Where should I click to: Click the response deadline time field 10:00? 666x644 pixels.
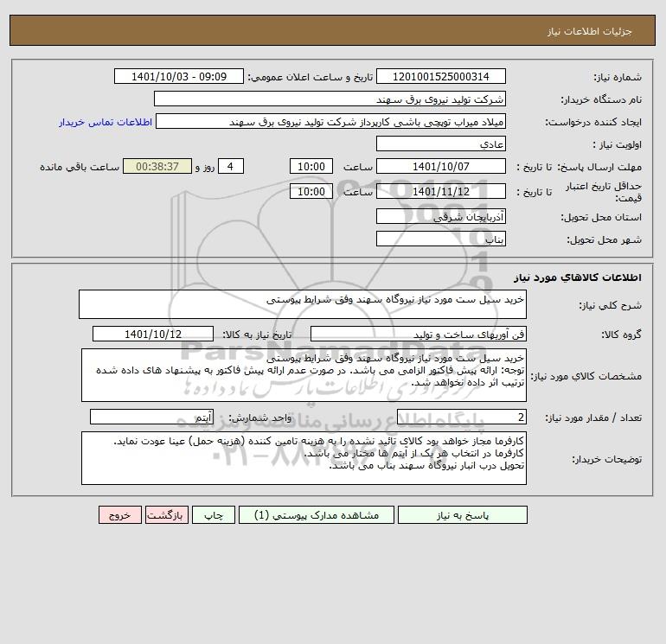pos(311,167)
